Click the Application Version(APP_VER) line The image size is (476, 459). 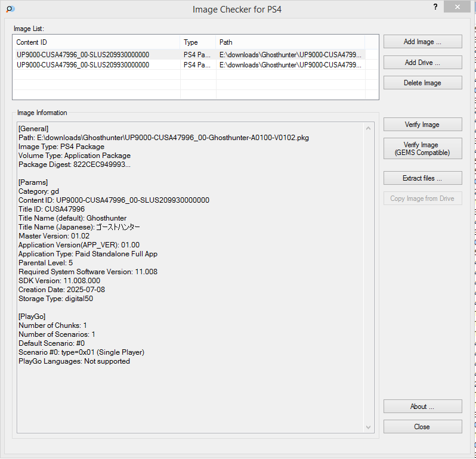[x=79, y=245]
